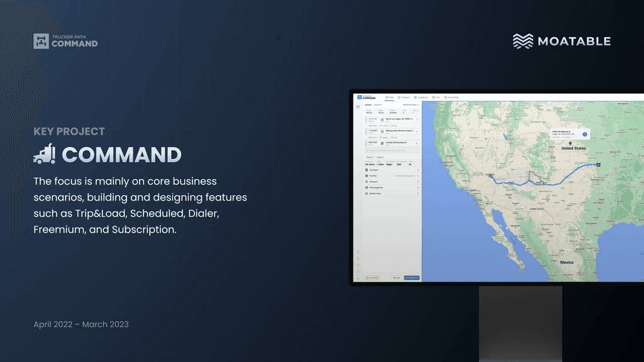This screenshot has width=644, height=362.
Task: Expand the Directions row
Action: pos(392,182)
